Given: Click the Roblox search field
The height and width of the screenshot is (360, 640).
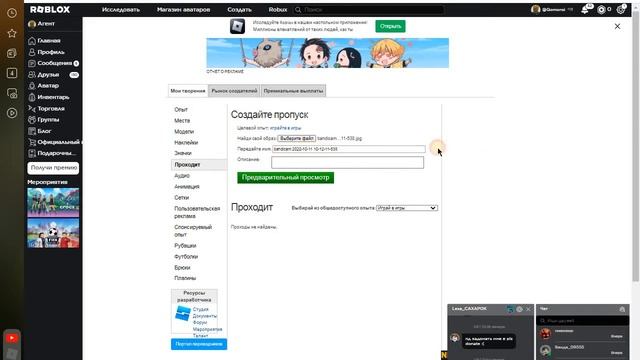Looking at the screenshot, I should [369, 9].
